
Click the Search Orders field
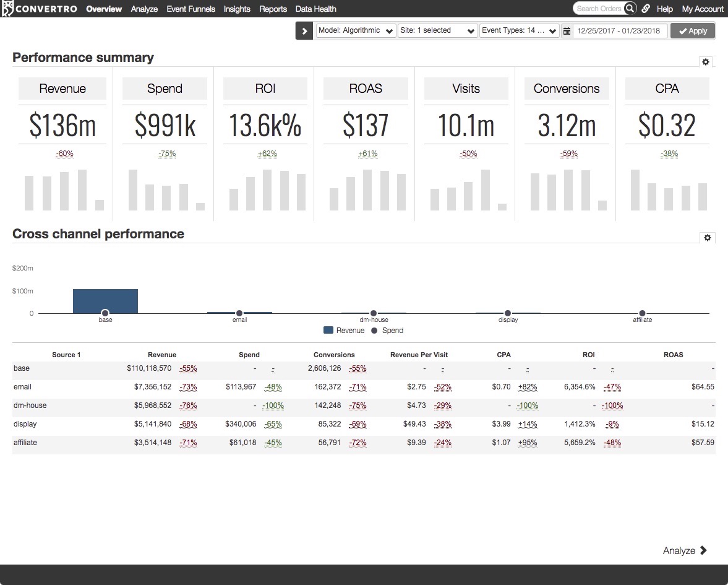click(599, 9)
